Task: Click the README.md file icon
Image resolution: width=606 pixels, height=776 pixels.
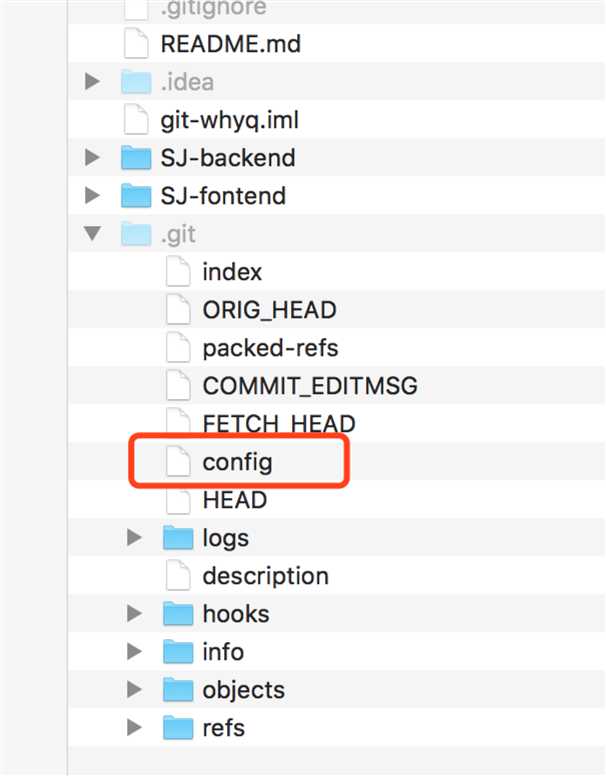Action: (133, 44)
